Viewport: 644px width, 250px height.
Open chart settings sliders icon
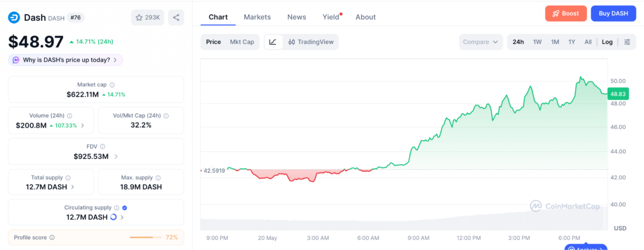(627, 42)
